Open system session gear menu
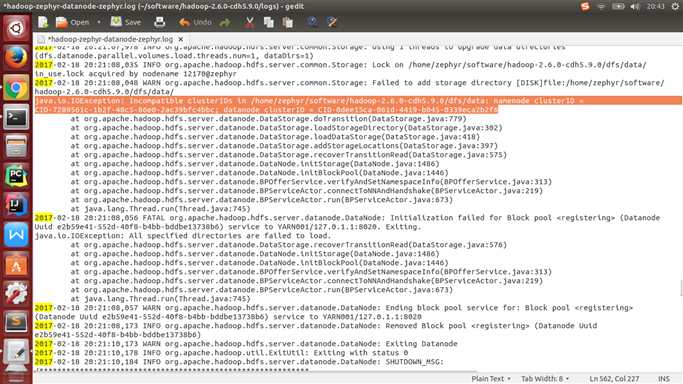Viewport: 683px width, 384px height. pyautogui.click(x=675, y=6)
